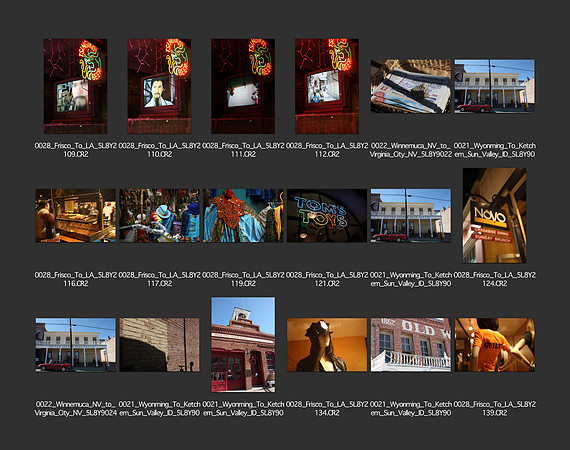The image size is (570, 450).
Task: Select building thumbnail labeled Virginia_City_NV_5L8Y9024
Action: click(76, 345)
